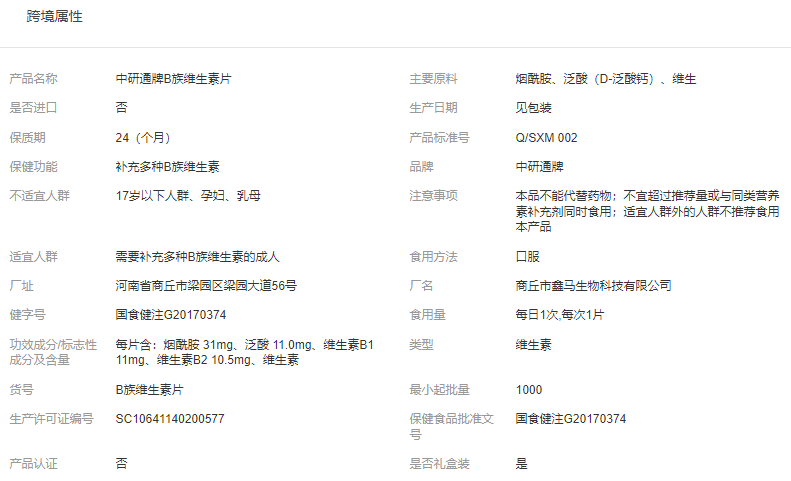Select value 17岁以下人群、孕妇、乳母
The image size is (791, 481).
[188, 196]
